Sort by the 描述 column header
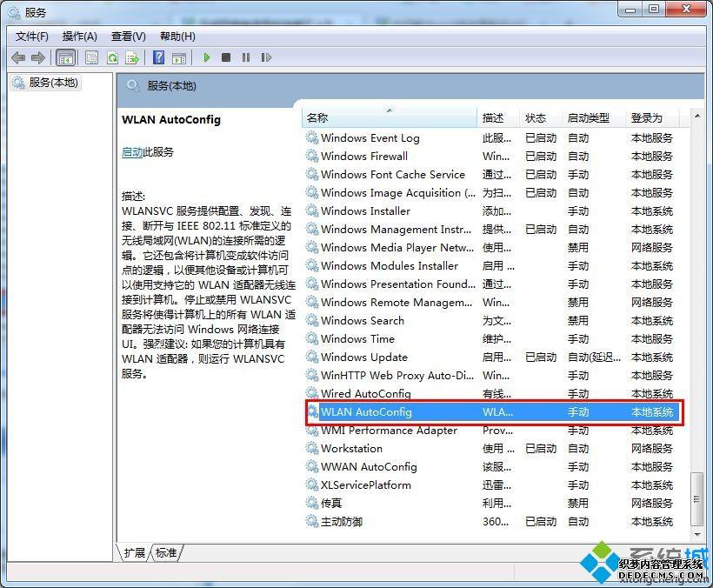Image resolution: width=713 pixels, height=588 pixels. [498, 117]
